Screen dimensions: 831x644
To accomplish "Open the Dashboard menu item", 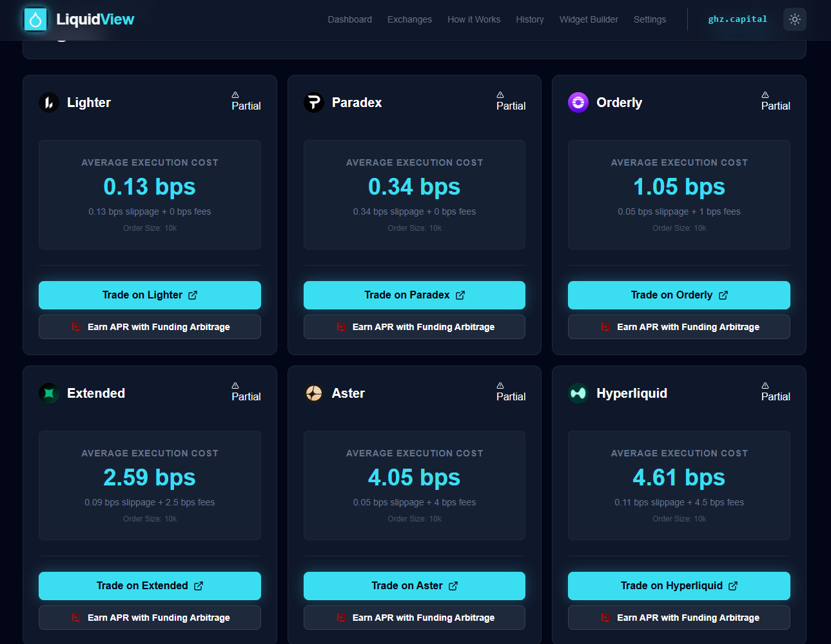I will click(x=349, y=19).
